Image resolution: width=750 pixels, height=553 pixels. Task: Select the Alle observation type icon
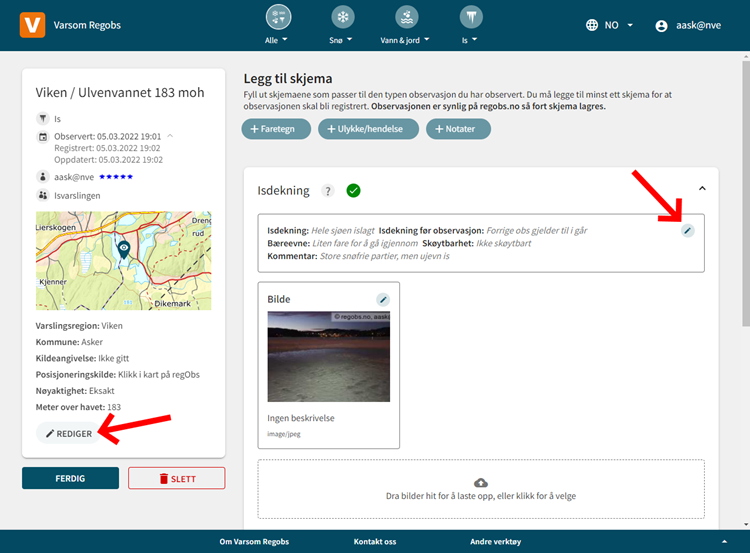278,18
